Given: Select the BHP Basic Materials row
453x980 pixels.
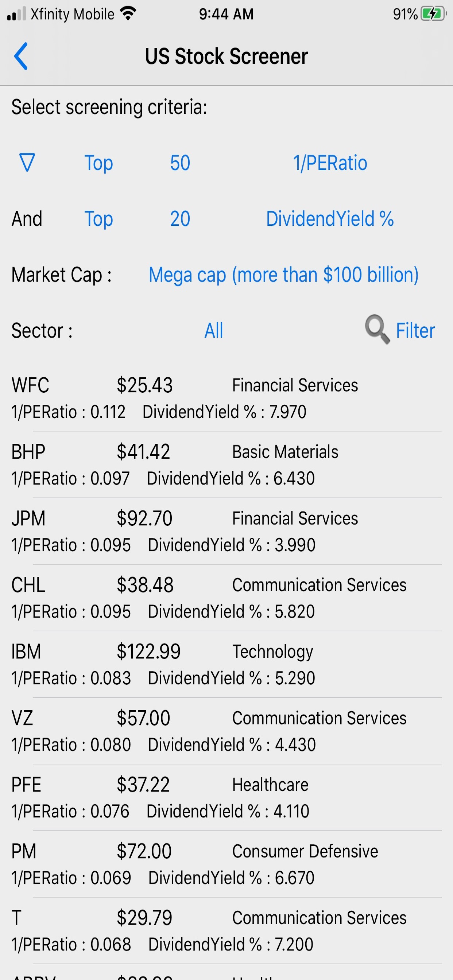Looking at the screenshot, I should (x=226, y=464).
